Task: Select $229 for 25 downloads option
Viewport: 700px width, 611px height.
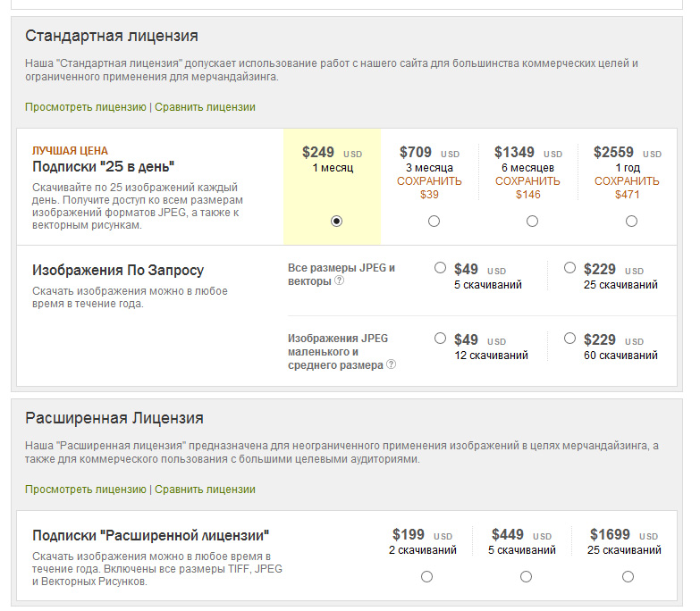Action: (x=569, y=267)
